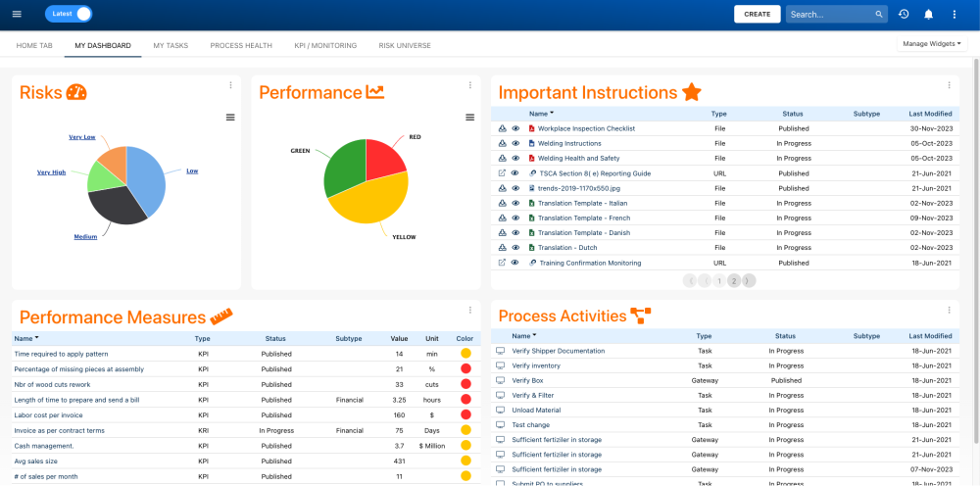Open TSCA Section 8(e) external link icon
The height and width of the screenshot is (486, 980).
click(x=502, y=173)
